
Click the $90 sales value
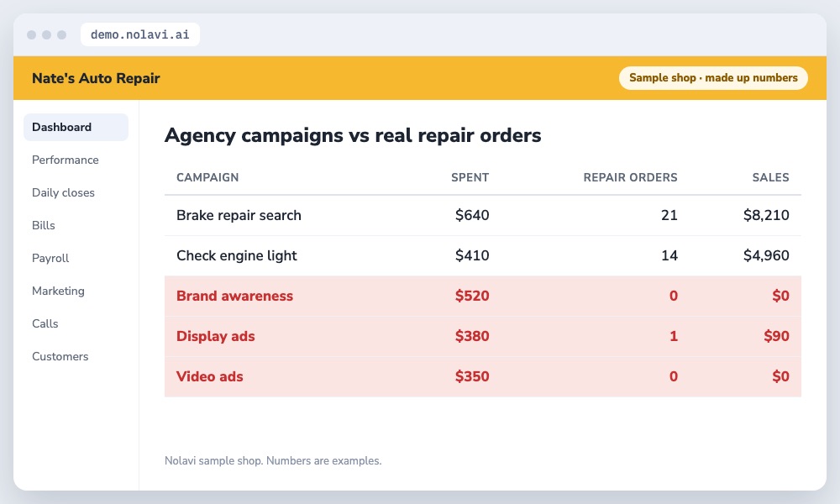coord(776,336)
